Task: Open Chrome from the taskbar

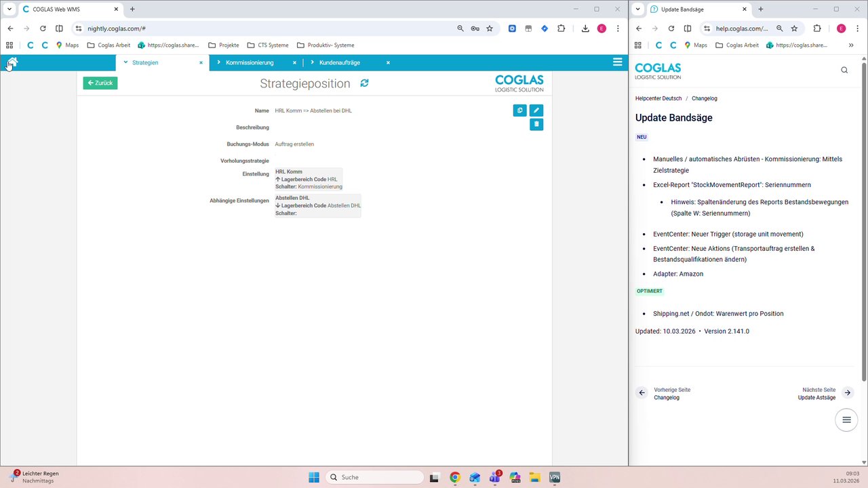Action: pyautogui.click(x=455, y=477)
